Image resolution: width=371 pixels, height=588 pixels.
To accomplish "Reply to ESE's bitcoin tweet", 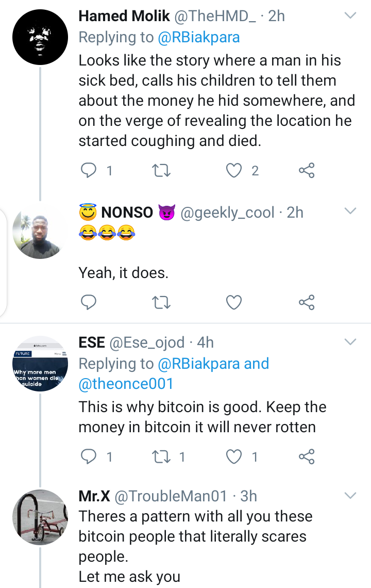I will [x=89, y=456].
